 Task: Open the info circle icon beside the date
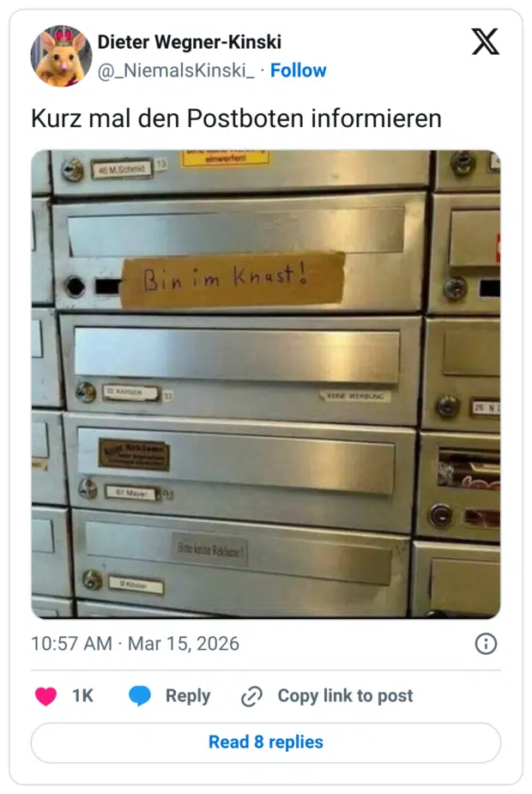pos(486,644)
